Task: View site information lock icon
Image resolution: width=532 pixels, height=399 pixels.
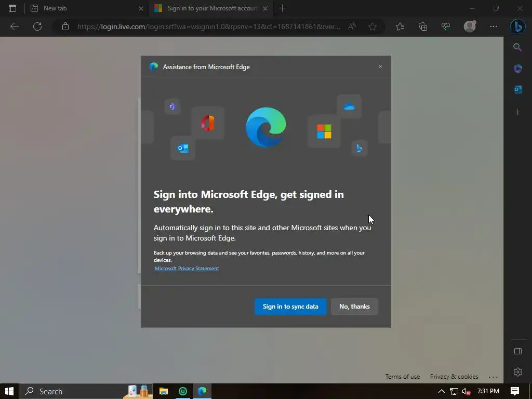Action: click(x=65, y=26)
